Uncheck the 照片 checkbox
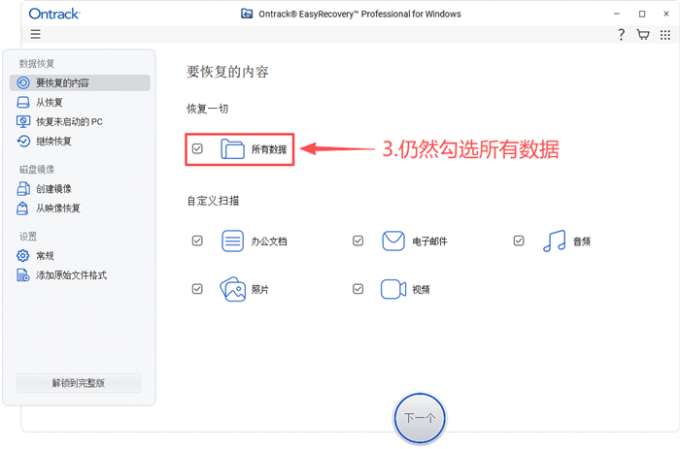The height and width of the screenshot is (449, 680). pyautogui.click(x=197, y=289)
